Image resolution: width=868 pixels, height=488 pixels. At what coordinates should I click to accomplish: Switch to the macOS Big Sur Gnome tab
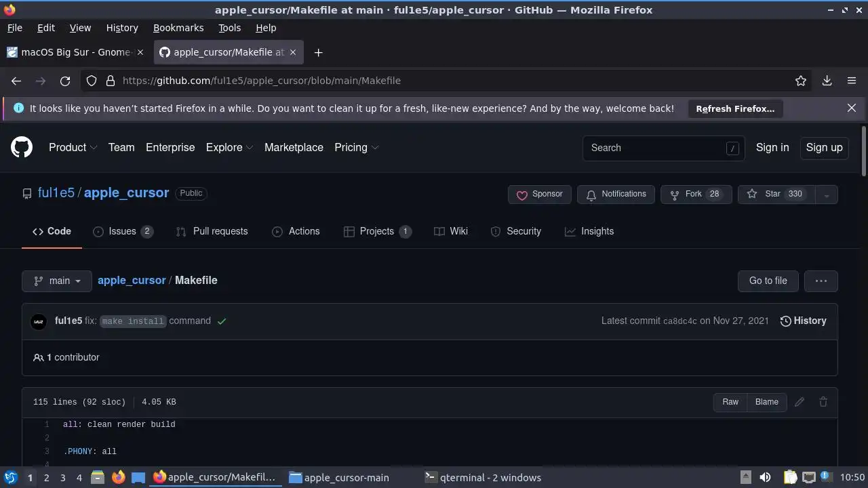pos(75,52)
